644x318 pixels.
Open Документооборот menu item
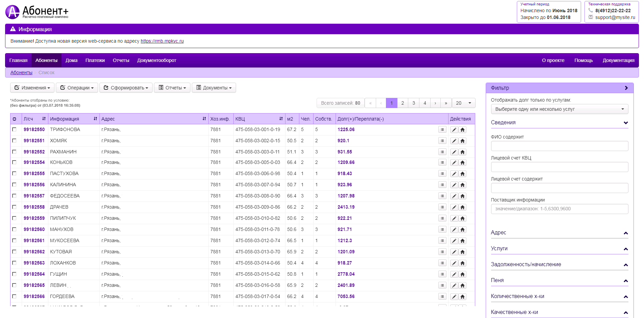point(157,60)
